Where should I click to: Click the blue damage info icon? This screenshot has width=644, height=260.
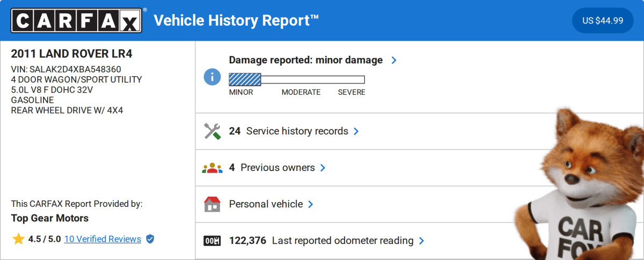[x=213, y=77]
